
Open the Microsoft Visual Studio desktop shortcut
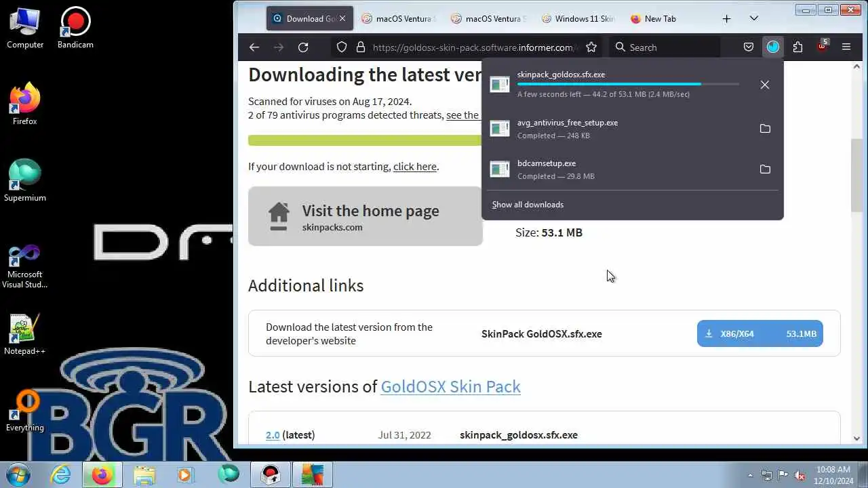pos(25,266)
